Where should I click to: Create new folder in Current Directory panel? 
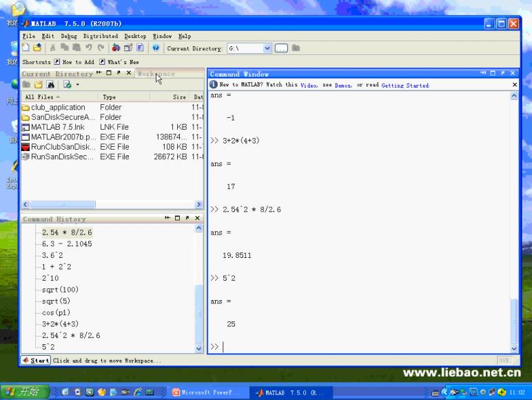pos(39,85)
